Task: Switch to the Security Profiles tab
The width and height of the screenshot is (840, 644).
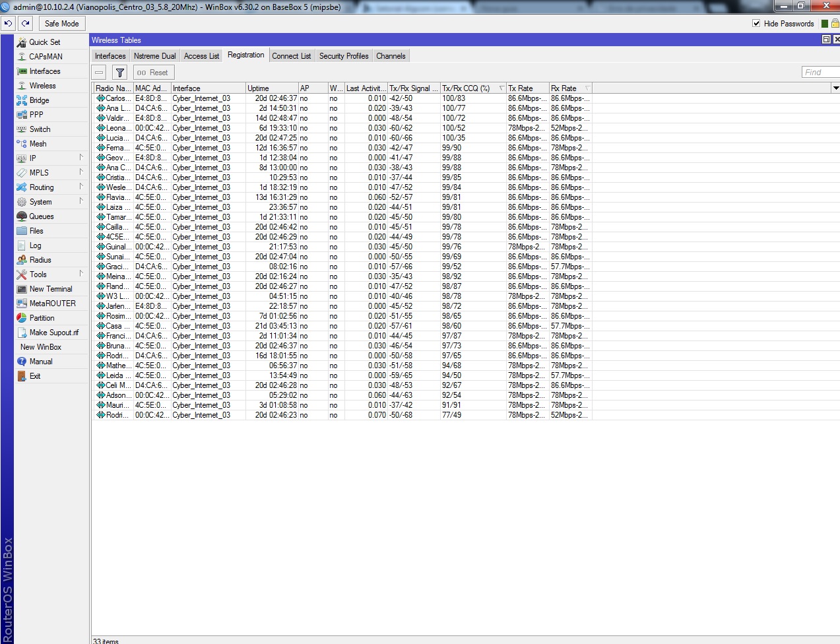Action: click(x=344, y=56)
